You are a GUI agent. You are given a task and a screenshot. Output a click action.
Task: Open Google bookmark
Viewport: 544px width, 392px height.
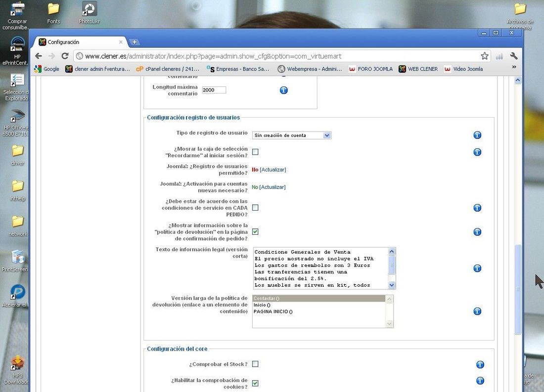pyautogui.click(x=47, y=69)
